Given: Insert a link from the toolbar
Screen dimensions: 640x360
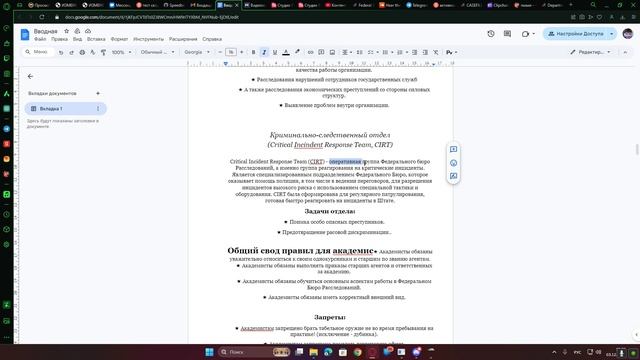Looking at the screenshot, I should coord(311,52).
